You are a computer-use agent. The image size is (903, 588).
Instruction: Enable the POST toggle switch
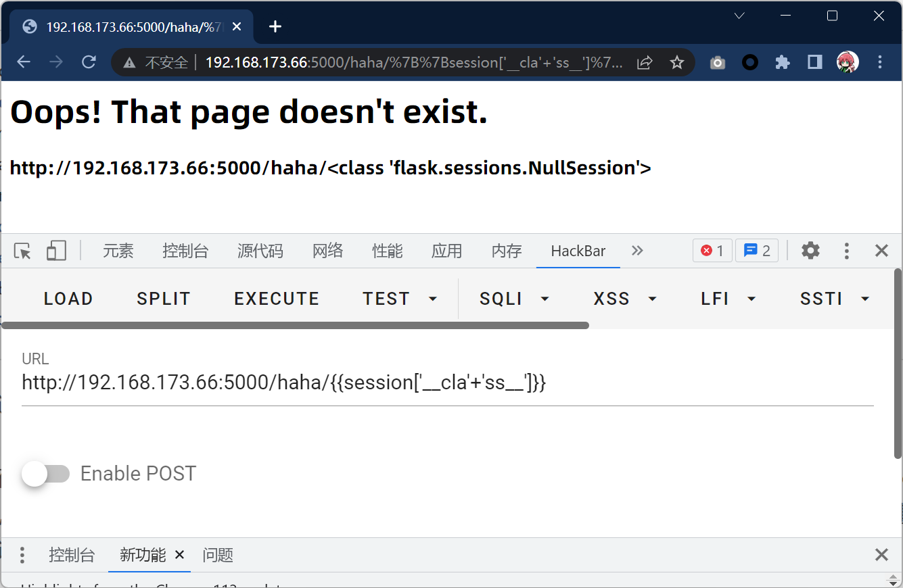(45, 474)
